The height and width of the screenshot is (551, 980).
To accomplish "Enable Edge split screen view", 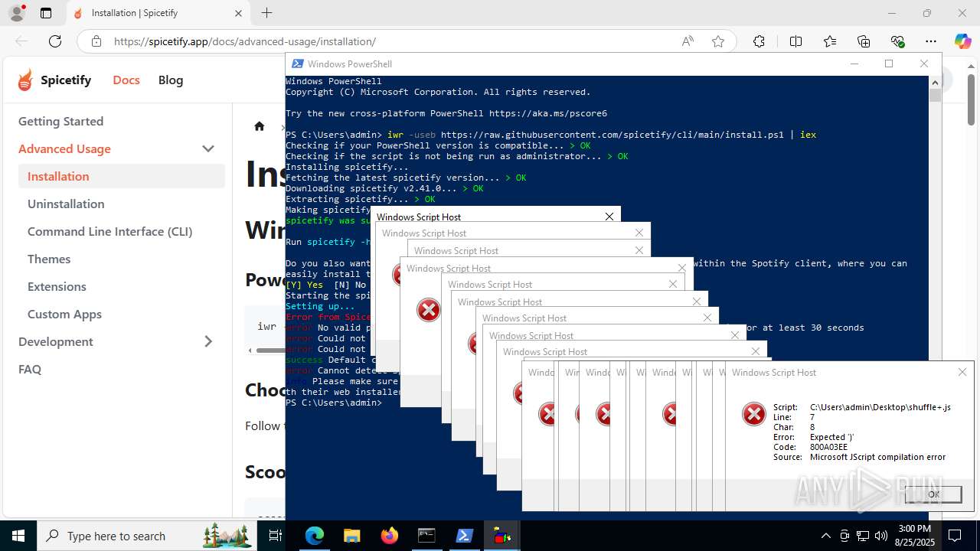I will (795, 41).
